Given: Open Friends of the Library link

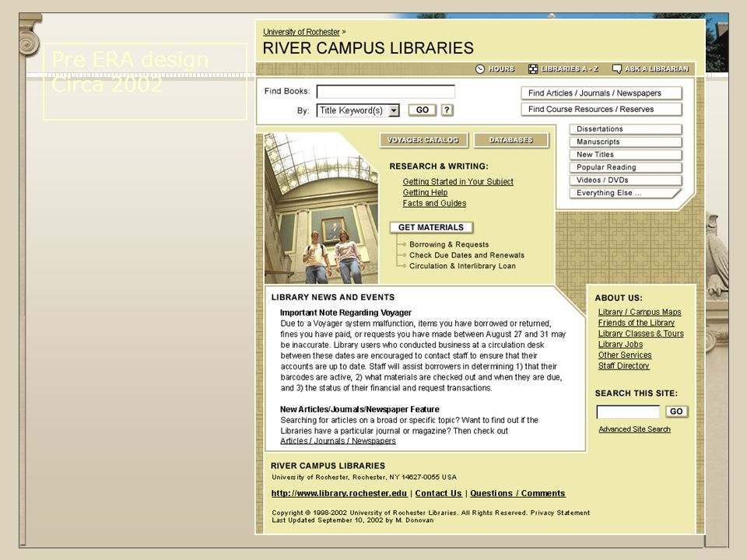Looking at the screenshot, I should point(636,323).
